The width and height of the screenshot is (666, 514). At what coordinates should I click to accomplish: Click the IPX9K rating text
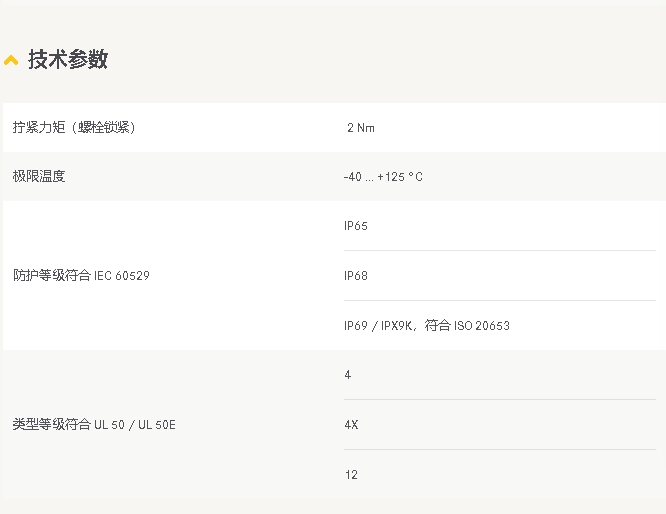coord(397,326)
